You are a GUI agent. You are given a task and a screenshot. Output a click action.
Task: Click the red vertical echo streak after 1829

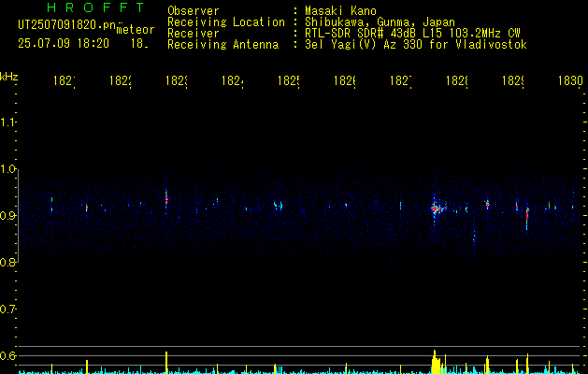click(x=527, y=218)
